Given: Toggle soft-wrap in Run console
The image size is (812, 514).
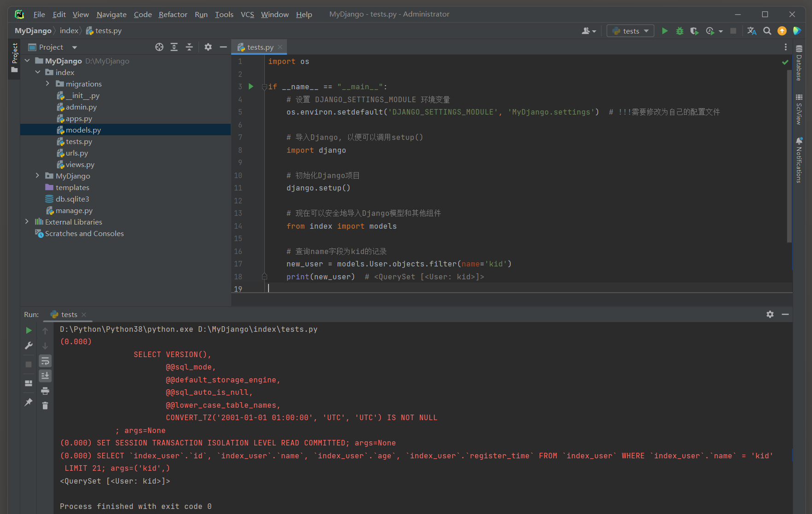Looking at the screenshot, I should click(45, 361).
